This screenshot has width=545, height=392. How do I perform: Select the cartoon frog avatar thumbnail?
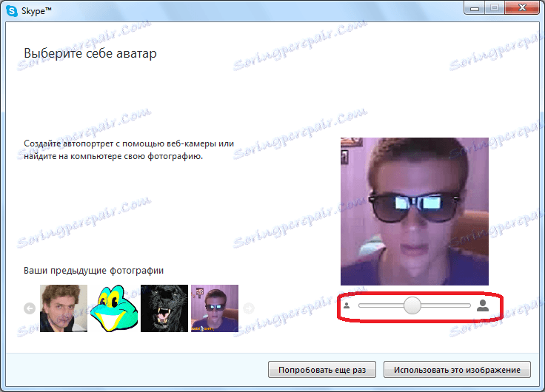coord(114,308)
